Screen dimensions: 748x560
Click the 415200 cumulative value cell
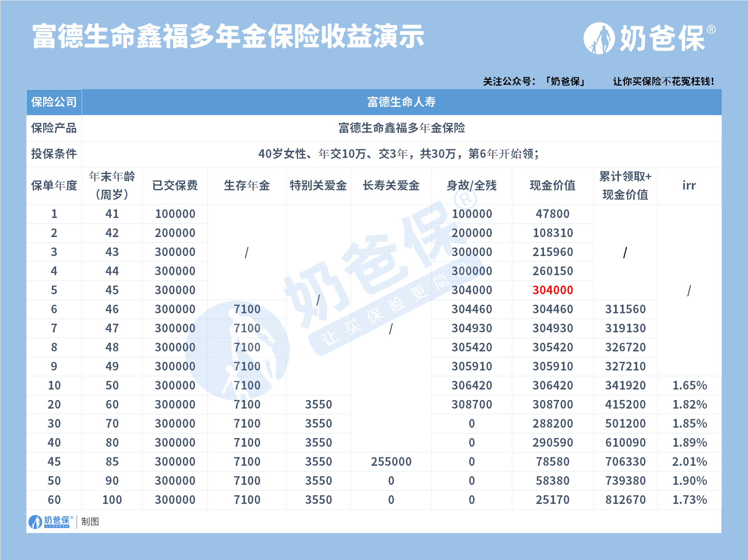point(625,404)
